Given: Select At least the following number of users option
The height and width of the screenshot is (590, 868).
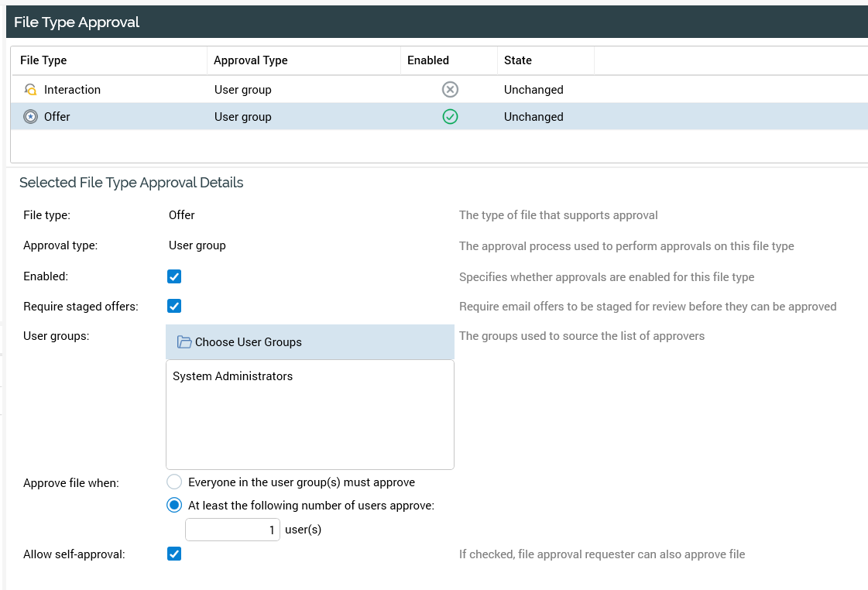Looking at the screenshot, I should point(175,506).
